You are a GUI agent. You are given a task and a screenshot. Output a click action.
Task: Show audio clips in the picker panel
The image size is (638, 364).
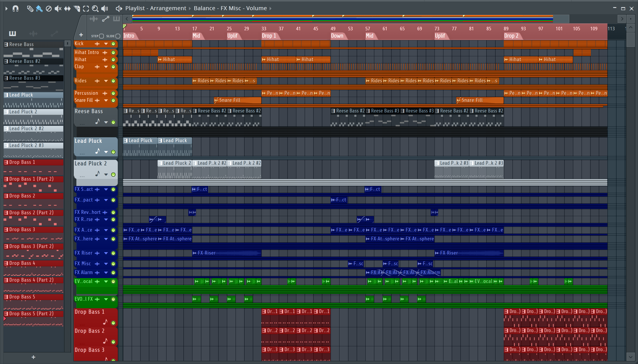pyautogui.click(x=33, y=33)
